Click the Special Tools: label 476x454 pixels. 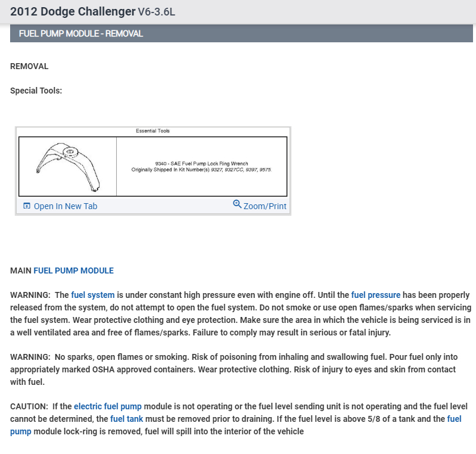coord(36,91)
